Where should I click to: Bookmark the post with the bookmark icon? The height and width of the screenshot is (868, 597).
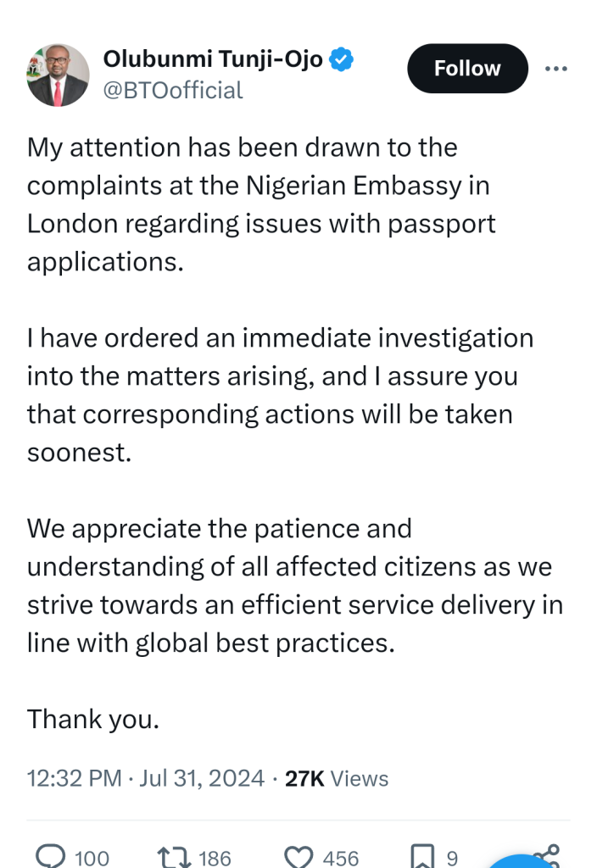tap(421, 857)
